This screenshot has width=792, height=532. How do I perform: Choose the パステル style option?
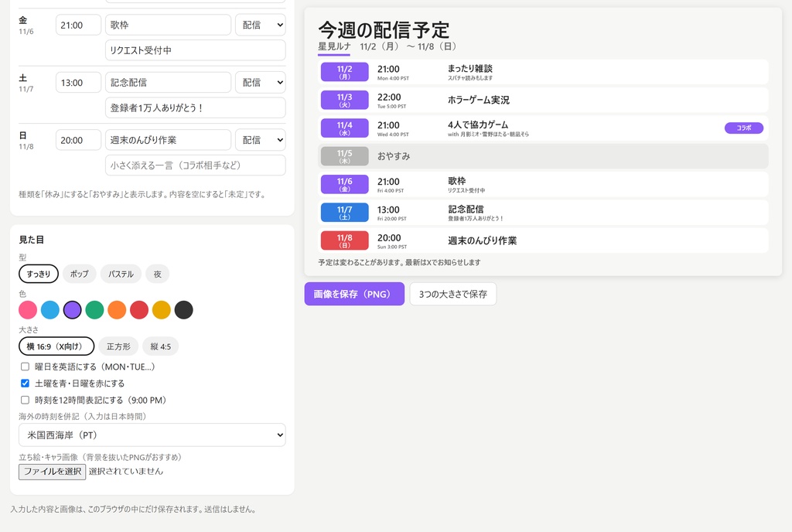121,274
